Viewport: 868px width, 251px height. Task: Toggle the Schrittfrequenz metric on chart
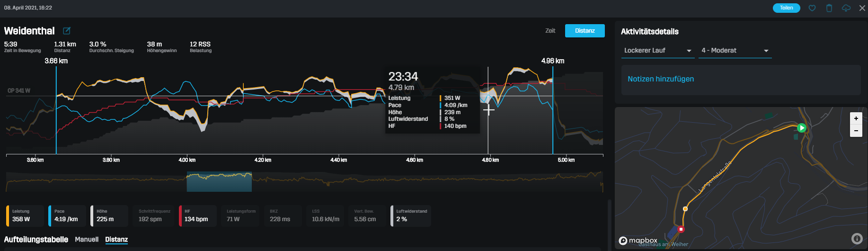point(154,216)
